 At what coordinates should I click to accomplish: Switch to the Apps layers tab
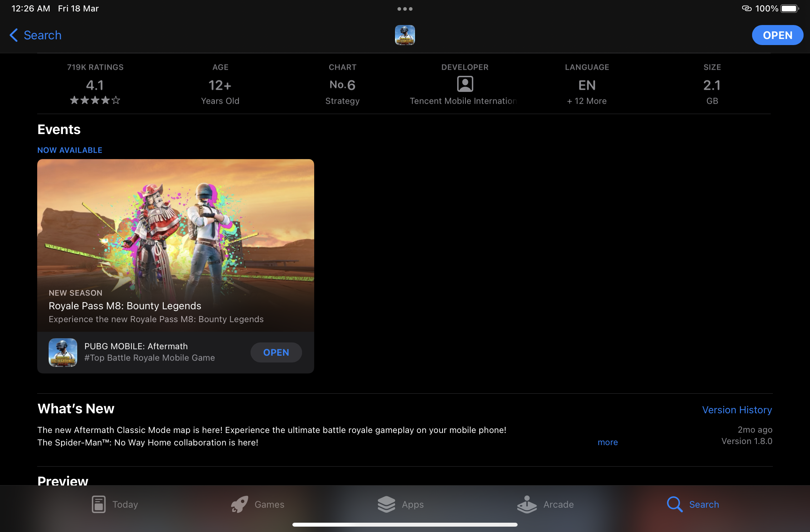386,504
